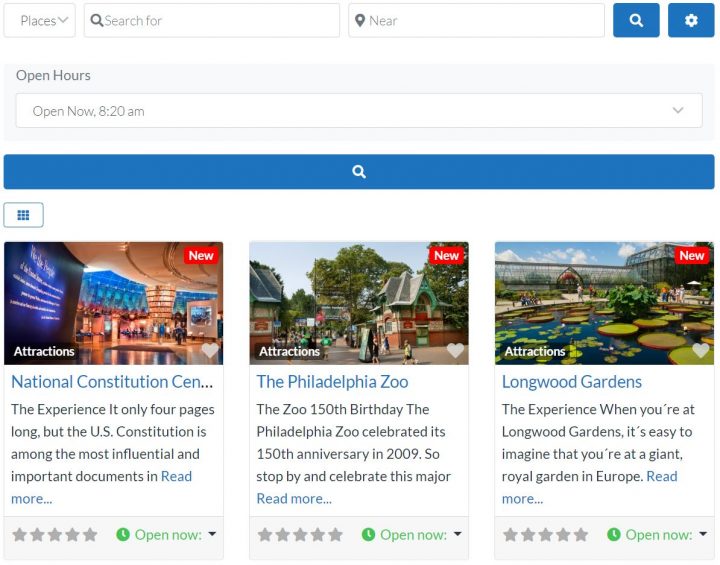
Task: Open advanced search settings gear
Action: coord(691,20)
